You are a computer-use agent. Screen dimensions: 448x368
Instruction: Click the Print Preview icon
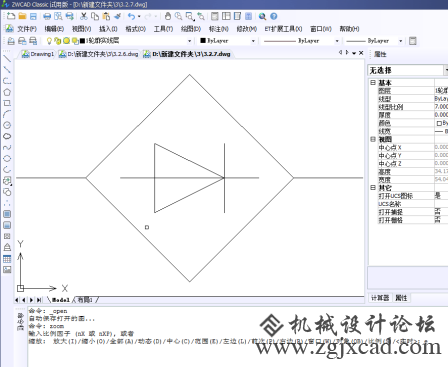pyautogui.click(x=58, y=16)
